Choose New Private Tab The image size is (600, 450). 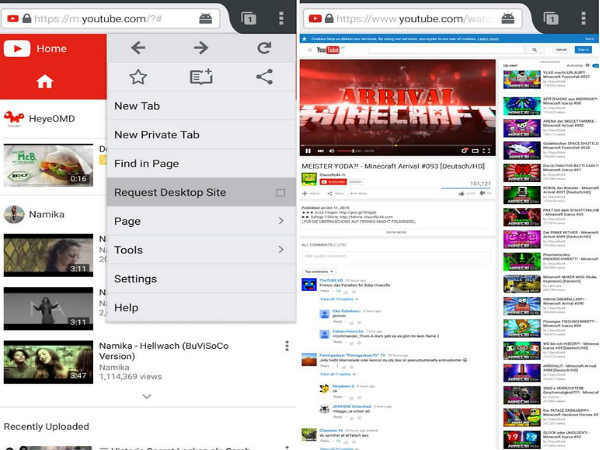pyautogui.click(x=201, y=134)
